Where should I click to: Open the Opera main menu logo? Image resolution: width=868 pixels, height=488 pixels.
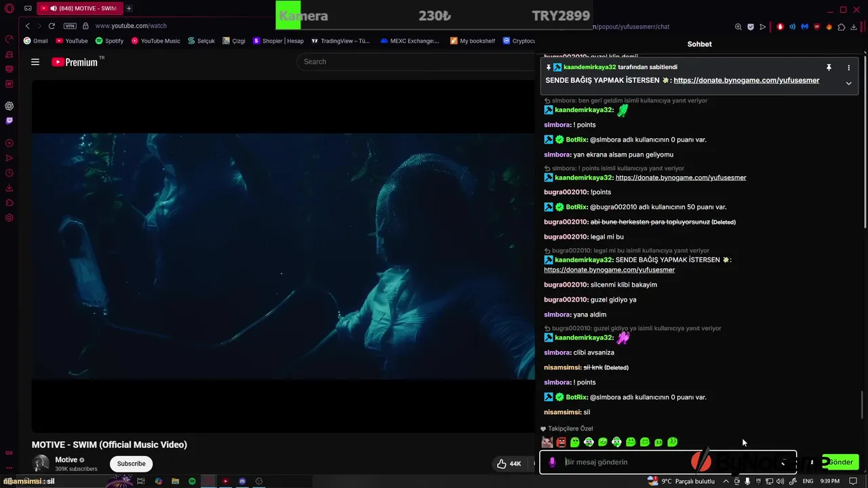pos(9,8)
